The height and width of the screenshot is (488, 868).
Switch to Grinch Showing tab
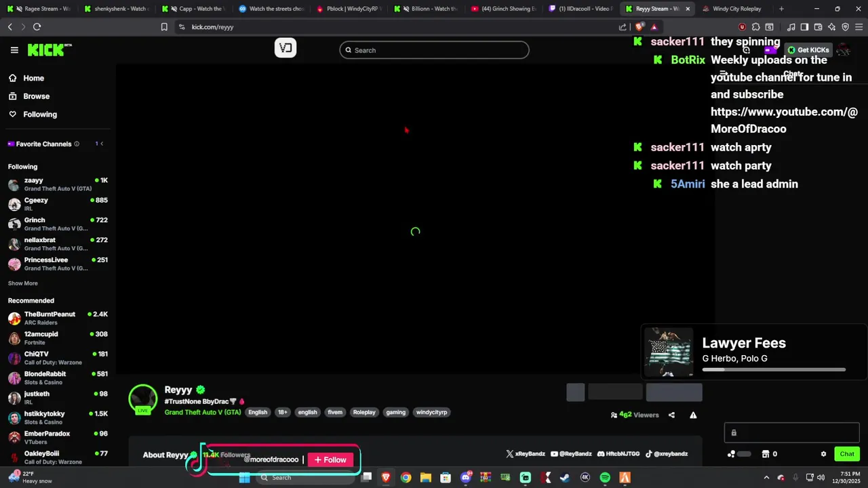pos(502,9)
